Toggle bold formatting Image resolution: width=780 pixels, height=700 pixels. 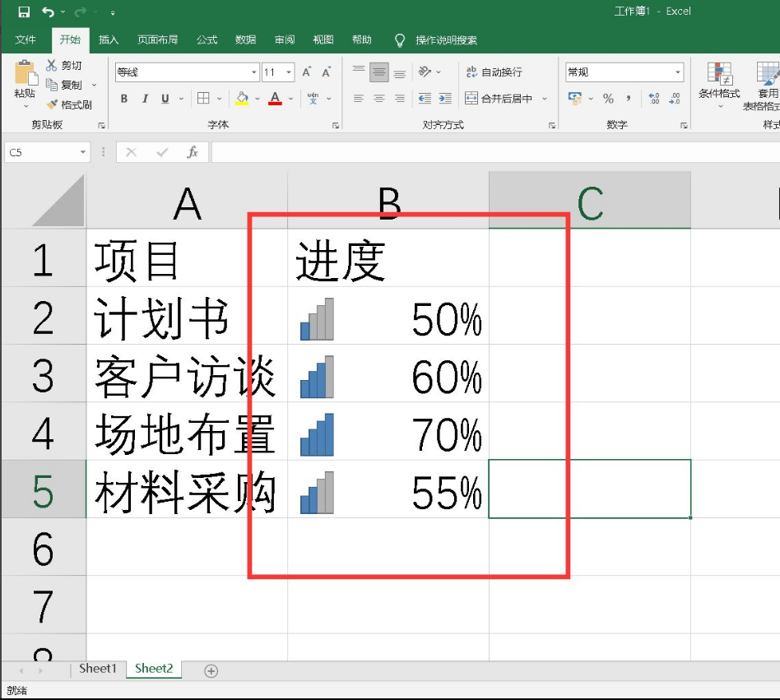[124, 99]
